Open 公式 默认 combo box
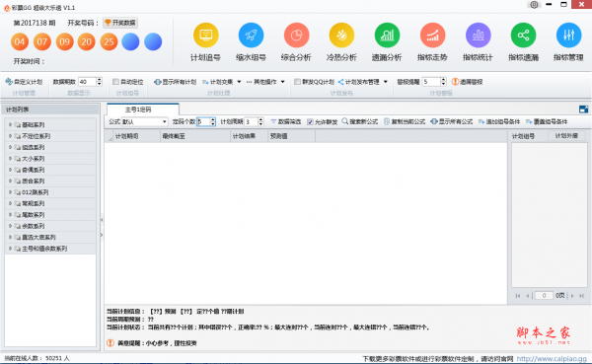 click(144, 121)
